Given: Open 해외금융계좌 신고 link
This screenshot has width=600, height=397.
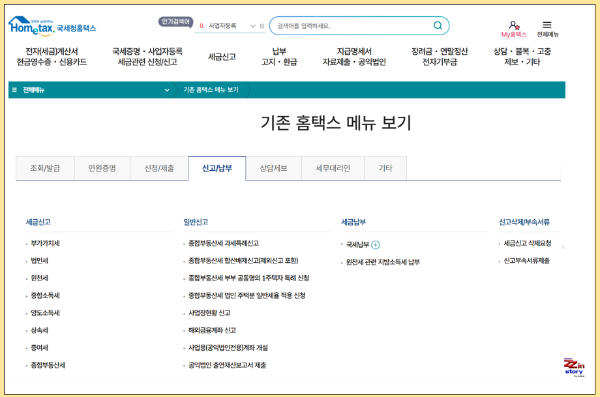Looking at the screenshot, I should coord(212,330).
